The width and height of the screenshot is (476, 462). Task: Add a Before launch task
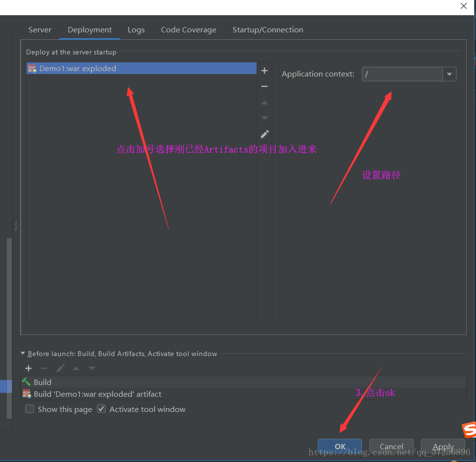[28, 368]
